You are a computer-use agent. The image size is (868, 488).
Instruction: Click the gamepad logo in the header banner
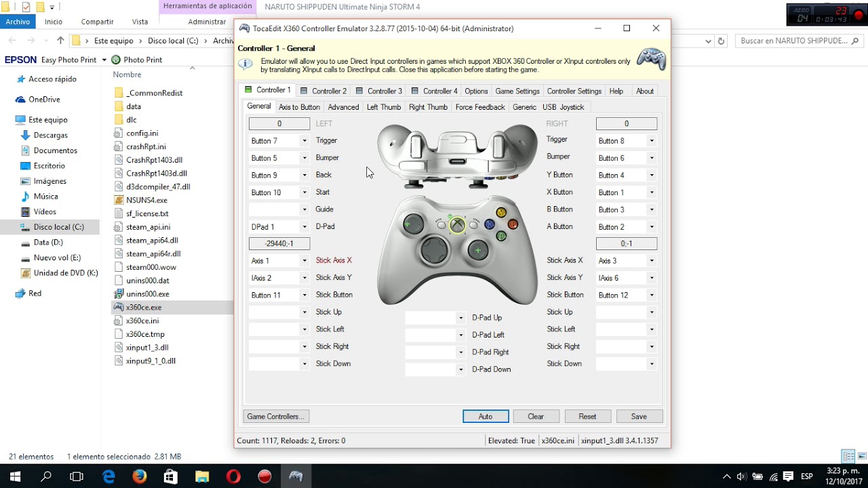point(652,59)
